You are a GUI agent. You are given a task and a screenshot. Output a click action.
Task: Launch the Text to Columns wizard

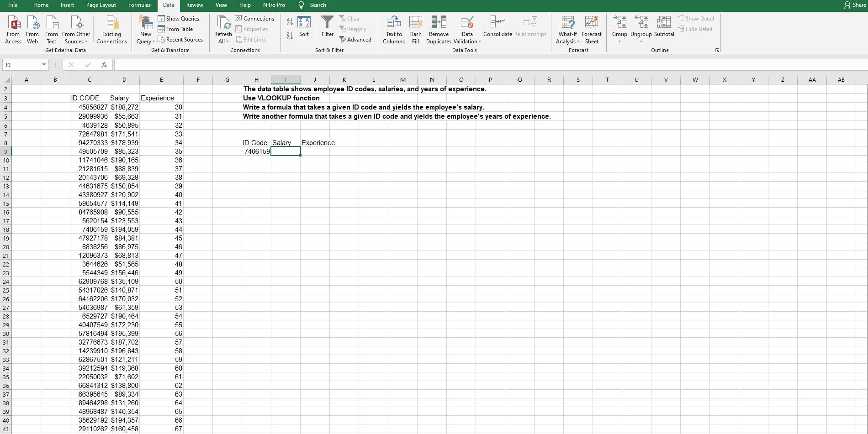393,29
